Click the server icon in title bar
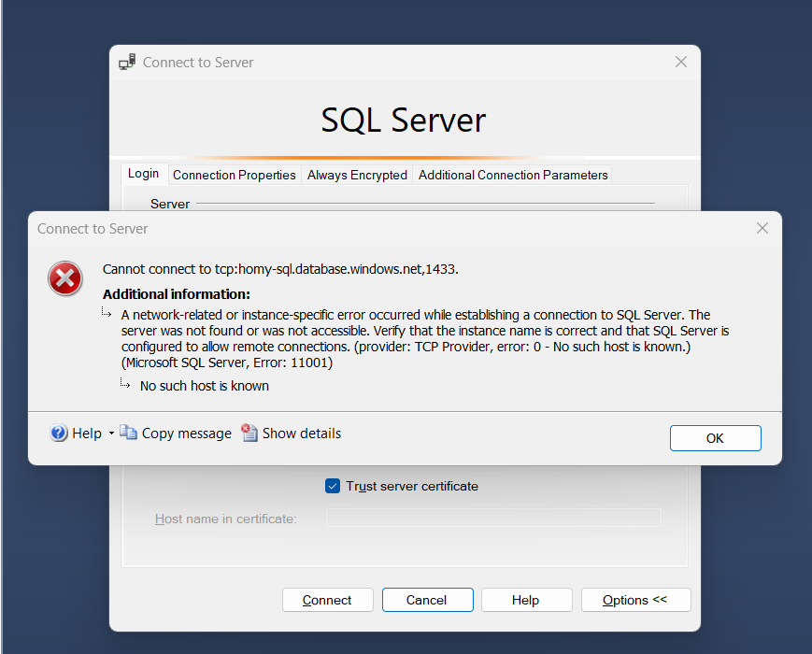 click(127, 63)
